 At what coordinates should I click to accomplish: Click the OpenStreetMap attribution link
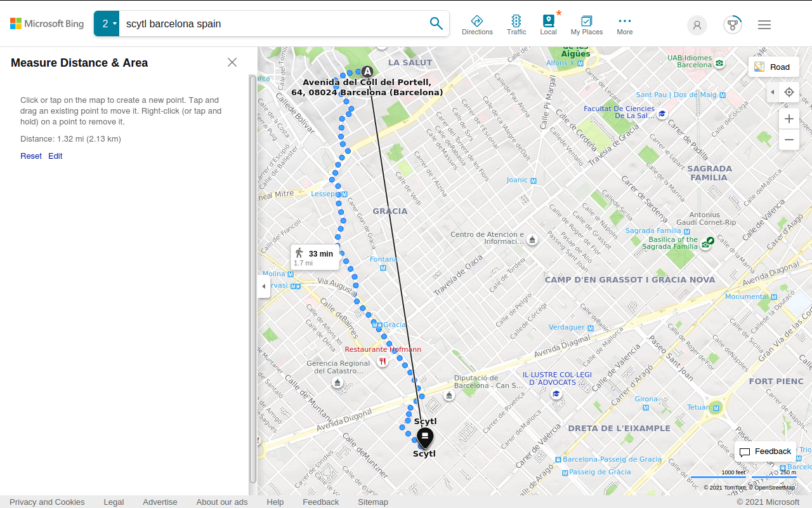(x=774, y=488)
